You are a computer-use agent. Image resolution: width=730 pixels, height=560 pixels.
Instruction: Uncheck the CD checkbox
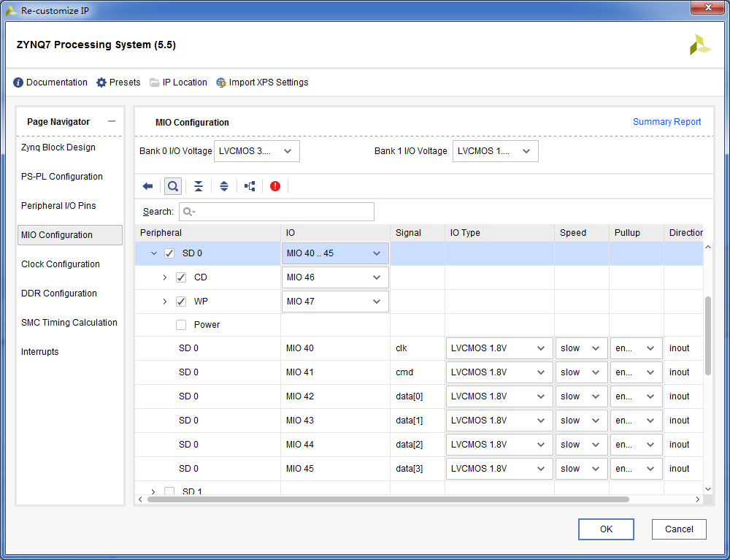point(181,277)
